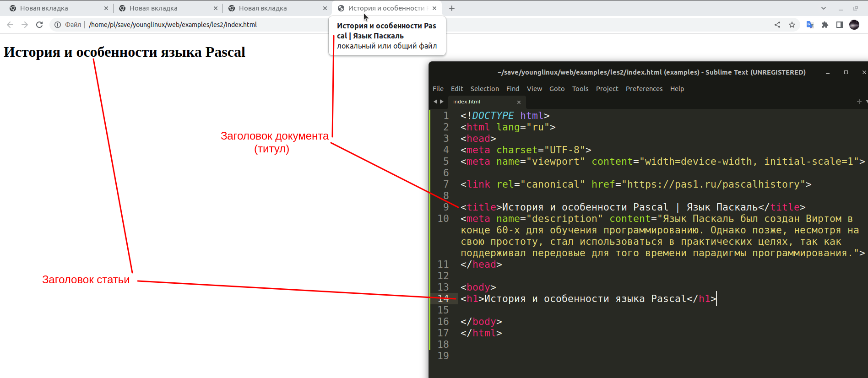Minimize the Sublime Text window
Screen dimensions: 868x378
[x=828, y=72]
